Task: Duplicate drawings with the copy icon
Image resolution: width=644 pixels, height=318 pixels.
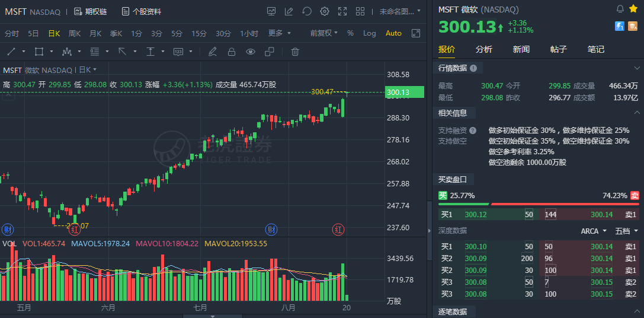Action: click(x=270, y=52)
